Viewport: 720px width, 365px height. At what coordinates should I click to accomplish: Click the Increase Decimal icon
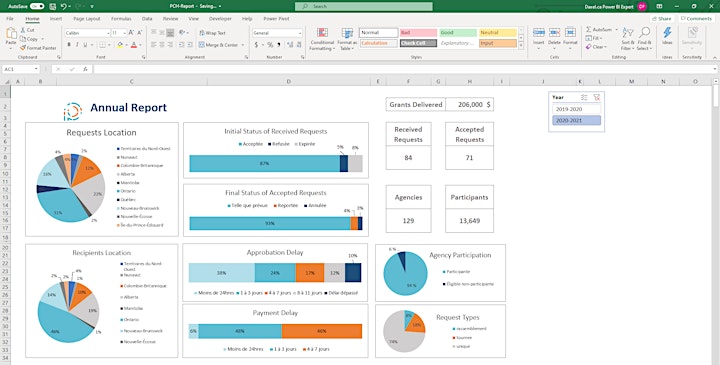point(289,45)
